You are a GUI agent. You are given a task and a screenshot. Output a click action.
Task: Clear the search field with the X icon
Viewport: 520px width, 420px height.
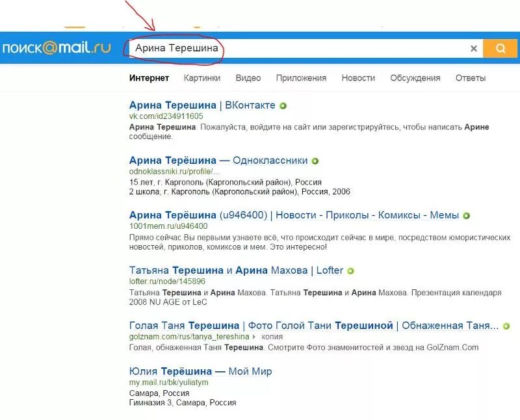click(x=474, y=48)
